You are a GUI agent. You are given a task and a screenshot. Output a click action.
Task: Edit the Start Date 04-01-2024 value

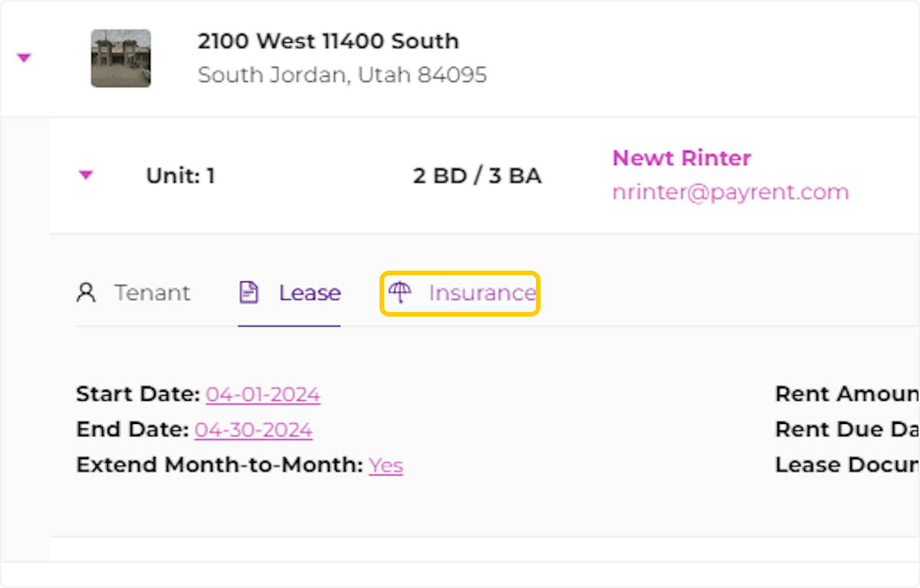click(263, 394)
